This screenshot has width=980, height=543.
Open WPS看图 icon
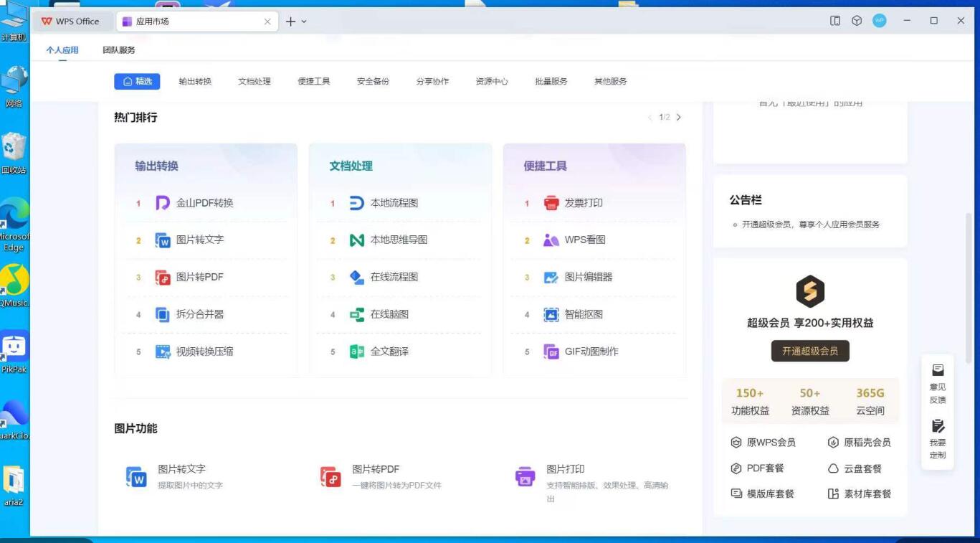pyautogui.click(x=551, y=240)
